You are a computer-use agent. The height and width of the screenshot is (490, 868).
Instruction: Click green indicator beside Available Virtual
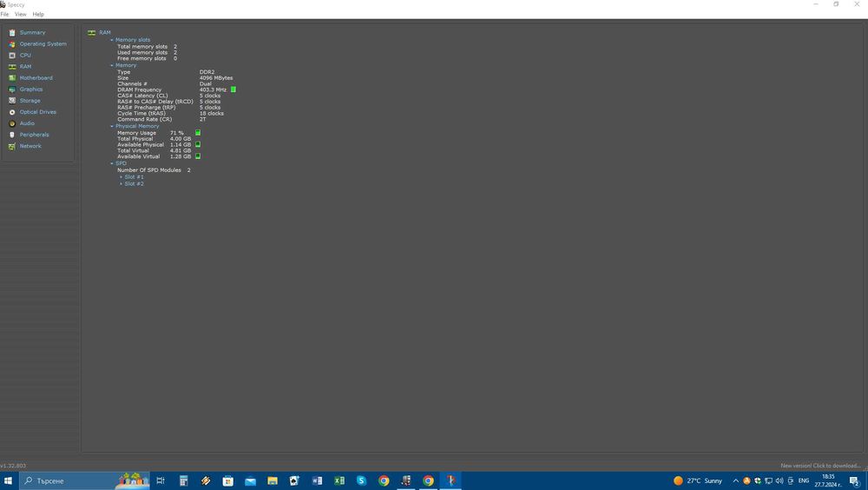point(198,156)
